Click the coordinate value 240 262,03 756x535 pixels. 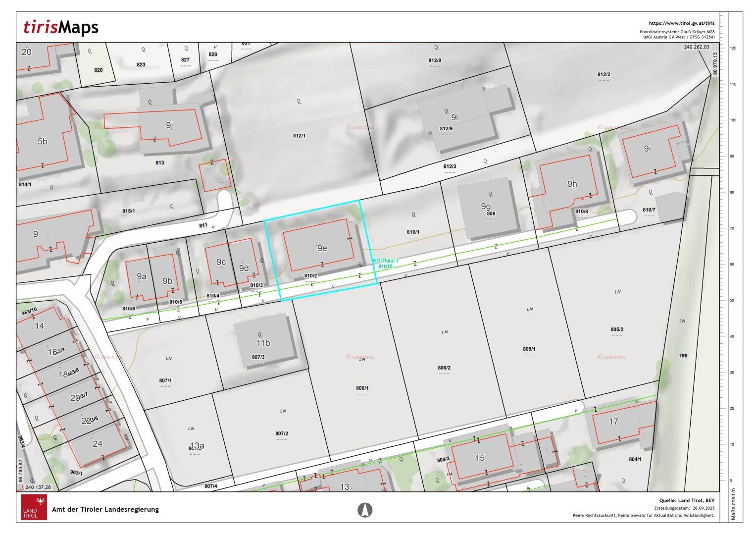point(696,47)
